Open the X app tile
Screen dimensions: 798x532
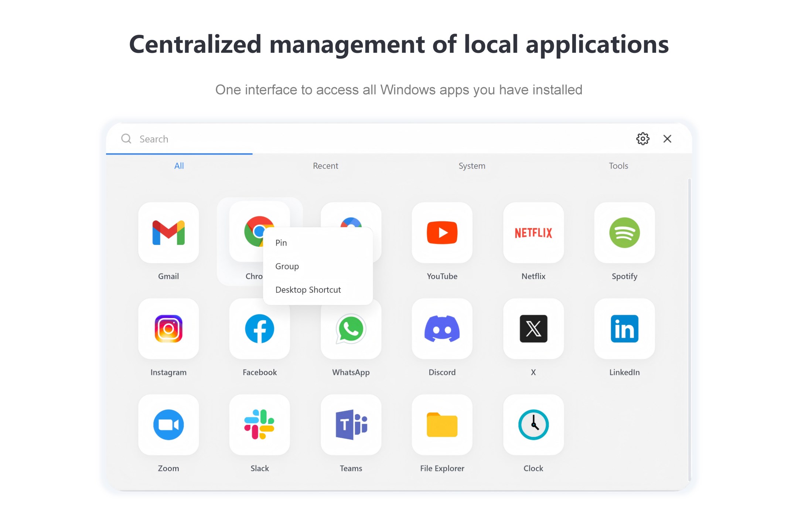coord(533,328)
